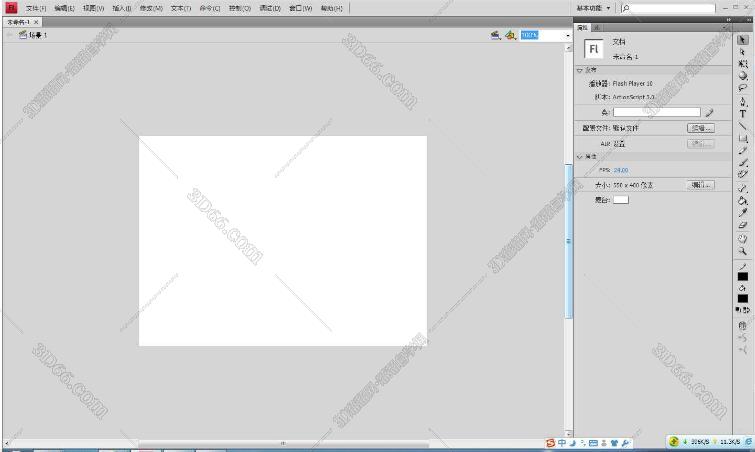755x452 pixels.
Task: Select the Eyedropper tool
Action: [x=742, y=213]
